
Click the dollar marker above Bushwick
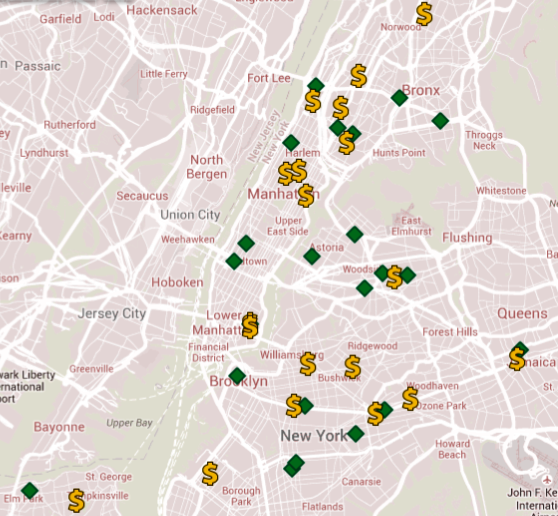[353, 367]
